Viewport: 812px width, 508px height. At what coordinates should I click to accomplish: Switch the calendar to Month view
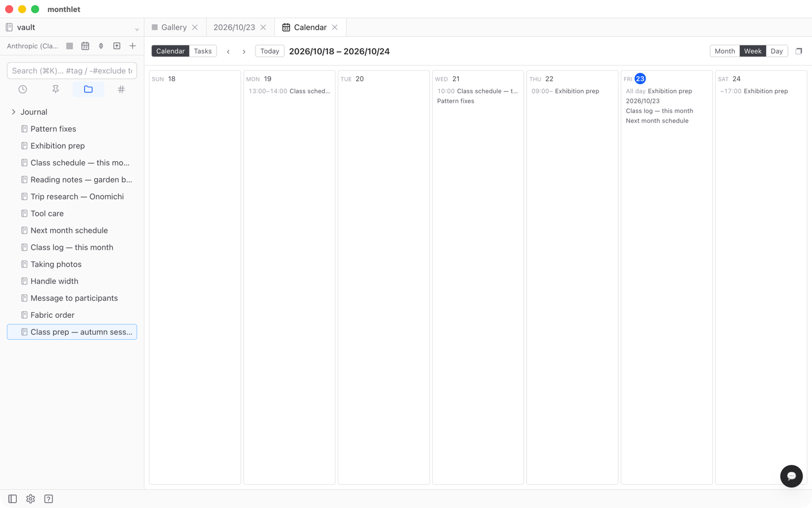(725, 51)
